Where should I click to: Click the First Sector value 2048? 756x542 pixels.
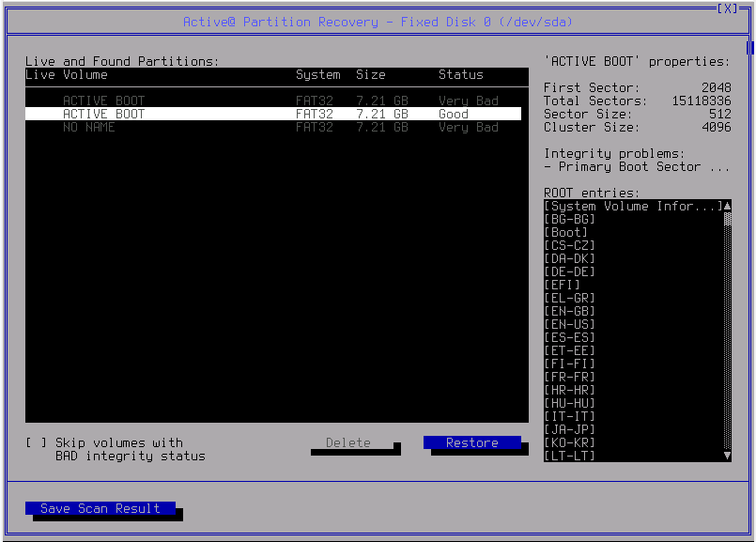click(x=717, y=87)
